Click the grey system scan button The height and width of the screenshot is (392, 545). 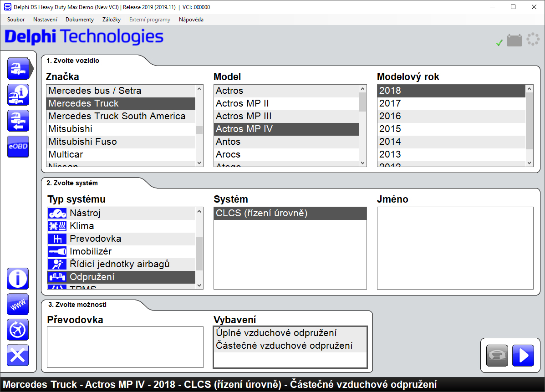497,356
